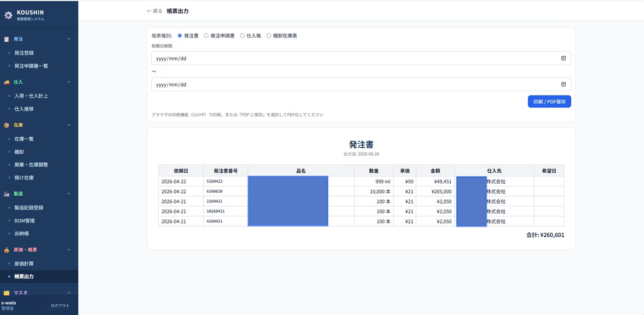The width and height of the screenshot is (644, 315).
Task: Click the 仕入 truck section icon
Action: click(6, 82)
